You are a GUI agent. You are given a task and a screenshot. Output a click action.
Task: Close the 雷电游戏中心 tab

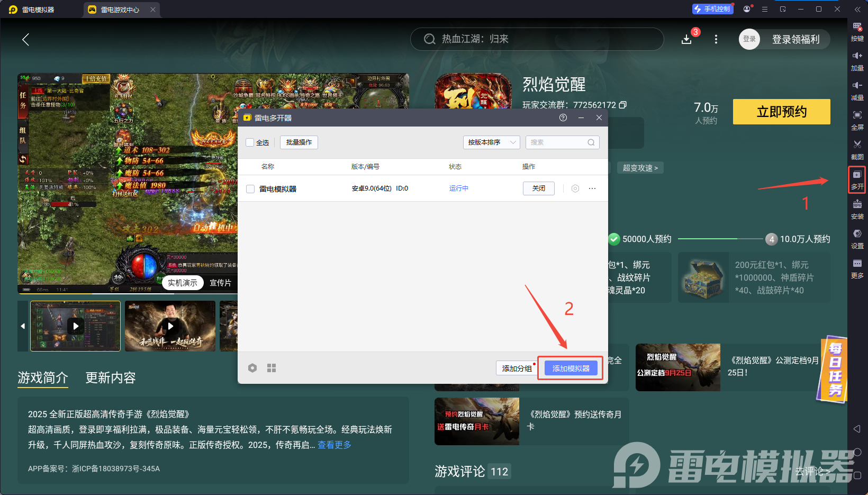click(153, 10)
